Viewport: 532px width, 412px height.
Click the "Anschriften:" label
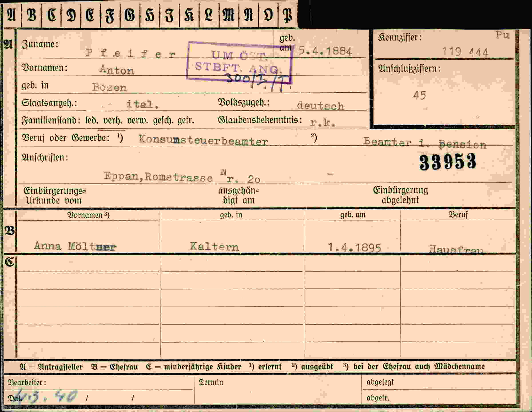[45, 157]
